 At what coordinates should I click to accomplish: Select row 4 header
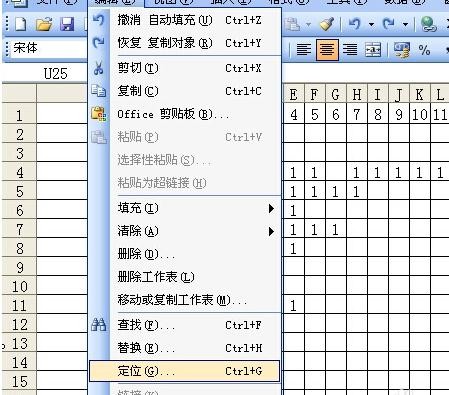coord(19,172)
